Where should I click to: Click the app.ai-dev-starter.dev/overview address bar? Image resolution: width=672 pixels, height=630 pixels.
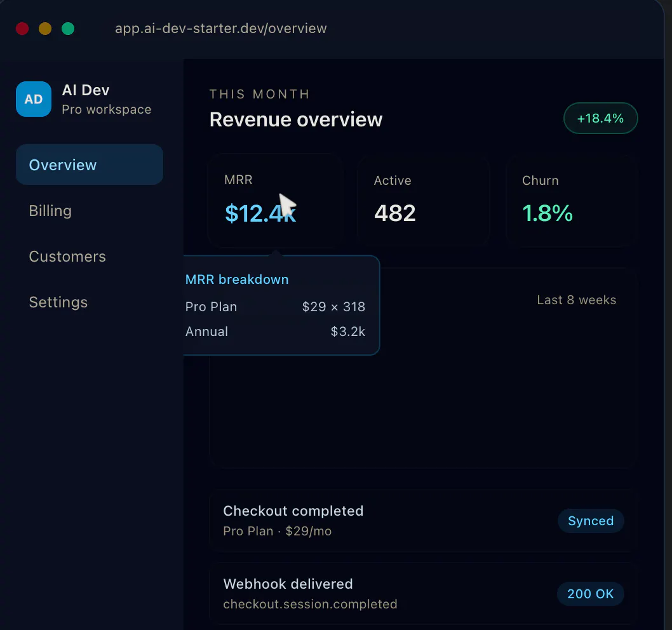coord(220,29)
